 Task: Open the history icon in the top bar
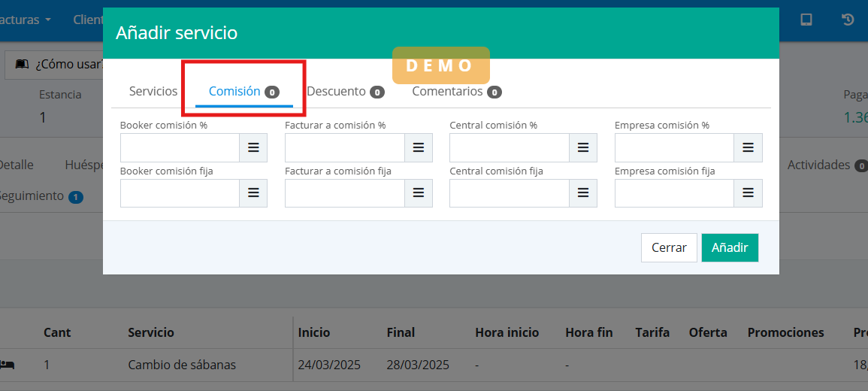(848, 20)
